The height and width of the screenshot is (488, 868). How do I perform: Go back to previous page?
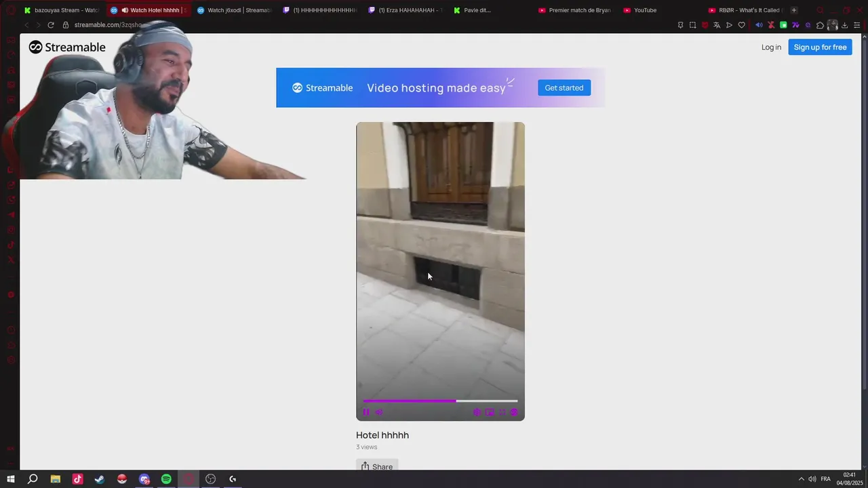coord(26,25)
